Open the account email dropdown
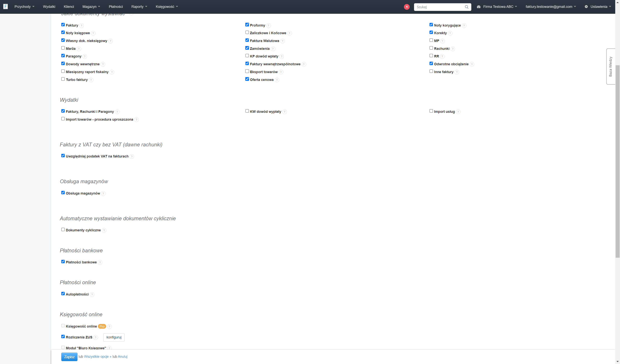The width and height of the screenshot is (620, 364). (x=551, y=7)
